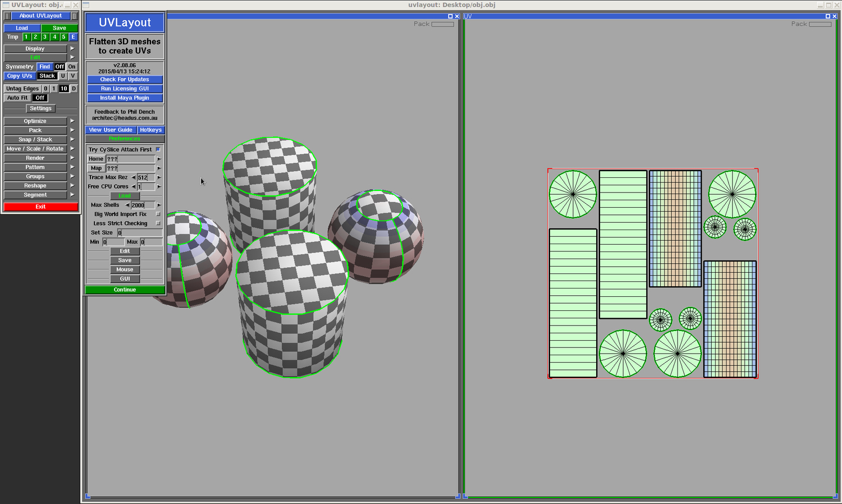Close the 3D view pane
The width and height of the screenshot is (842, 504).
[457, 16]
